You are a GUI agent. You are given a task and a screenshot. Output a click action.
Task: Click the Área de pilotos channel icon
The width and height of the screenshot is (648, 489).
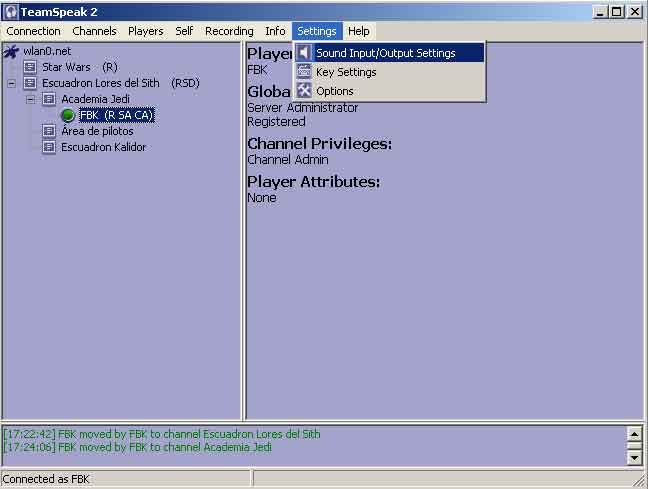(49, 131)
